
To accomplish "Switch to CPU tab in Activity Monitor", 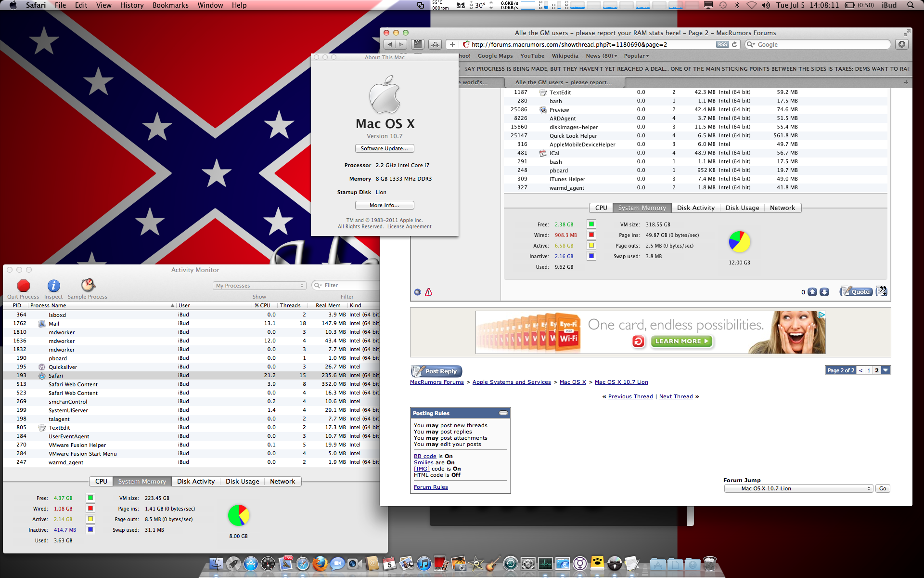I will [x=101, y=481].
